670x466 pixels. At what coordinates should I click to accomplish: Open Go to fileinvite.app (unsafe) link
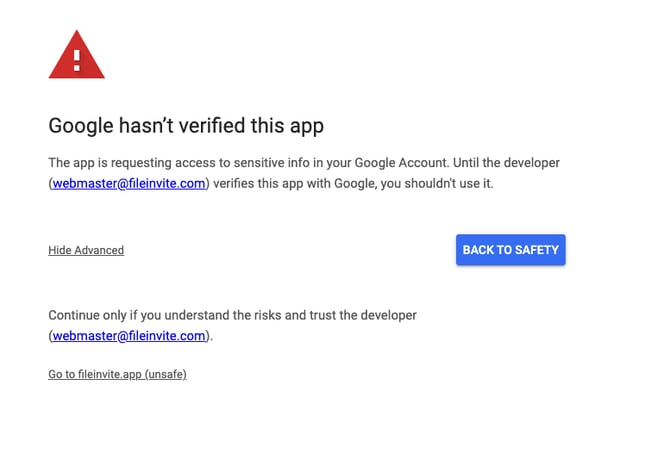click(x=117, y=374)
